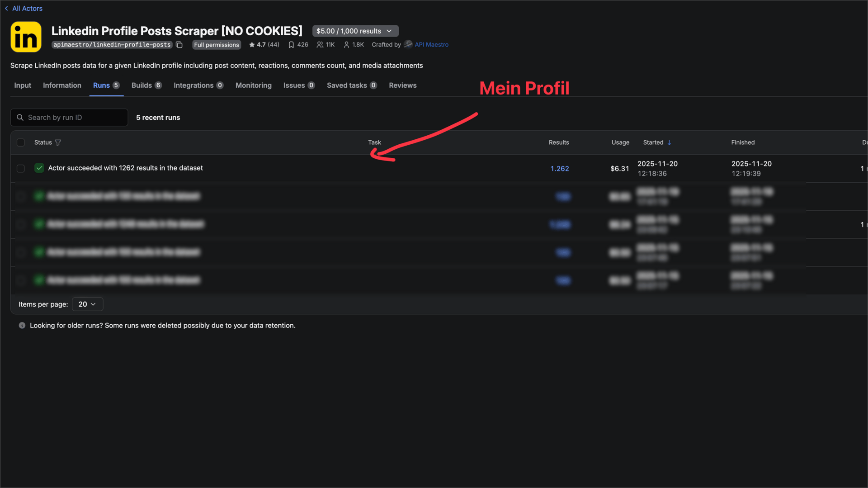Viewport: 868px width, 488px height.
Task: Click the finished time 2025-11-20 12:19:39
Action: pos(751,169)
